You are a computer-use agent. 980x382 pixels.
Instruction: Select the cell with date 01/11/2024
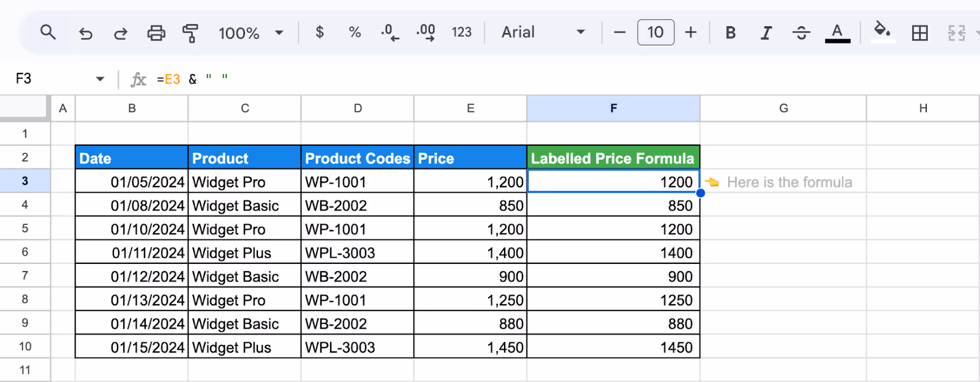click(x=132, y=253)
